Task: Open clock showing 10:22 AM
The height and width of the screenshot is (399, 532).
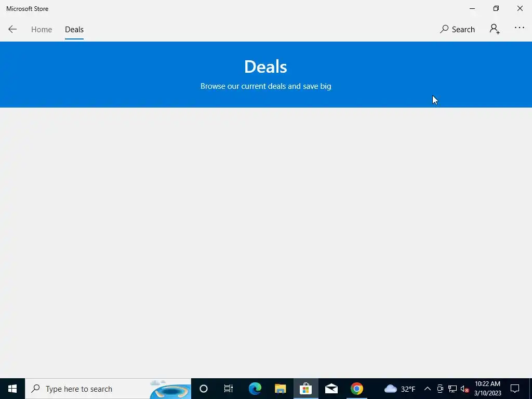Action: pos(487,389)
